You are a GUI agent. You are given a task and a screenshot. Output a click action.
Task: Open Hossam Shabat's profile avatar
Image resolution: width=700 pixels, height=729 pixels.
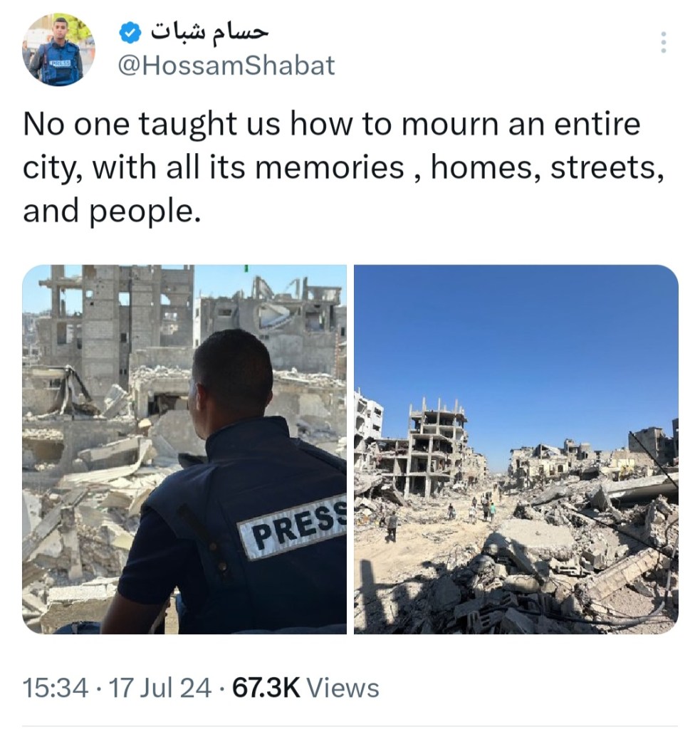(x=58, y=49)
